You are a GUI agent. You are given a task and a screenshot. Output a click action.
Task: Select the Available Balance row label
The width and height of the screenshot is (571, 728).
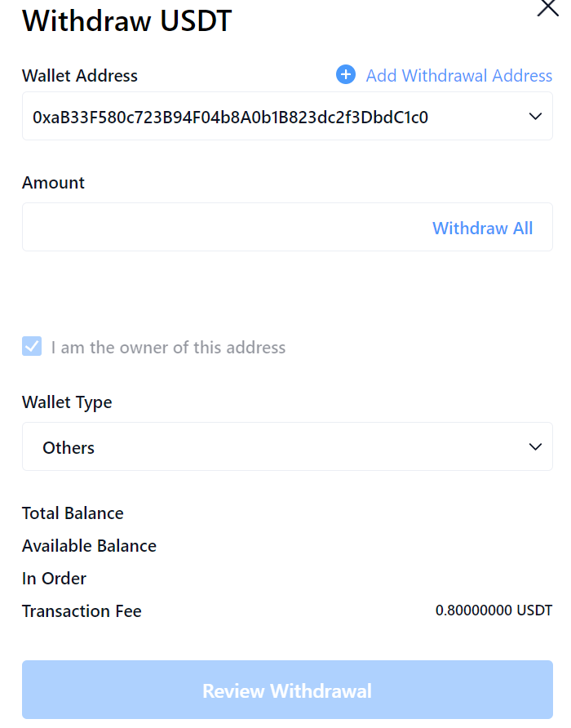[x=89, y=546]
